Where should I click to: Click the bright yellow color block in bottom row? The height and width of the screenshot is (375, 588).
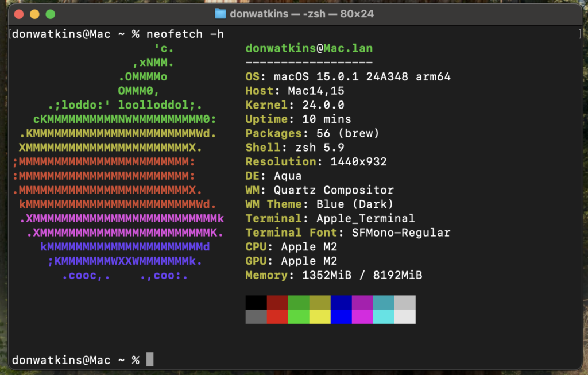point(320,316)
